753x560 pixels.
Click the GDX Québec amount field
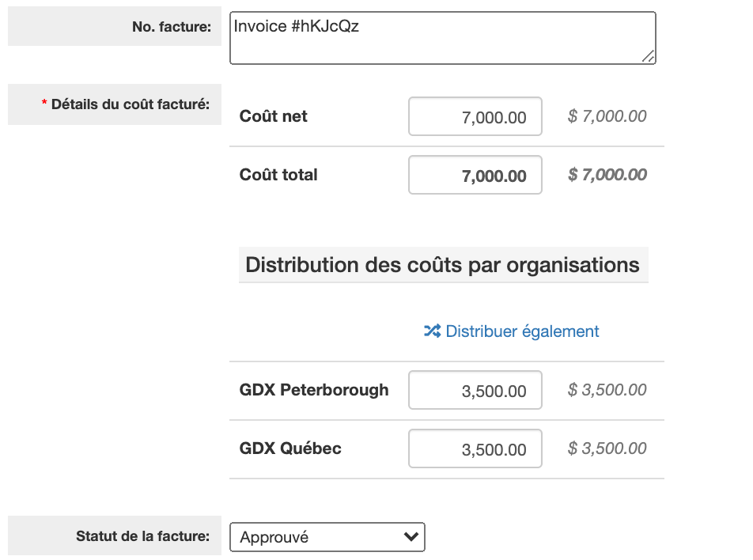[475, 448]
